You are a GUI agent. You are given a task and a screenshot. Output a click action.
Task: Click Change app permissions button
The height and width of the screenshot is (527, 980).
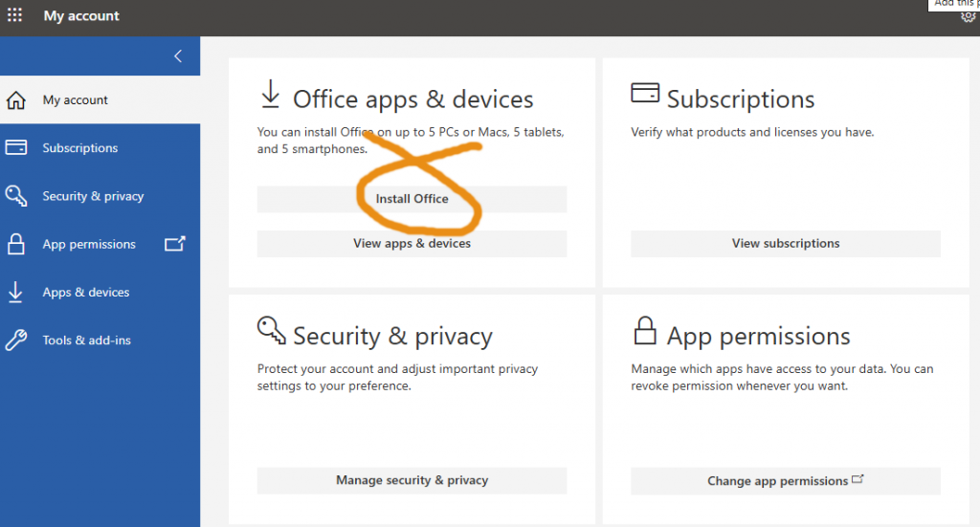pos(785,481)
